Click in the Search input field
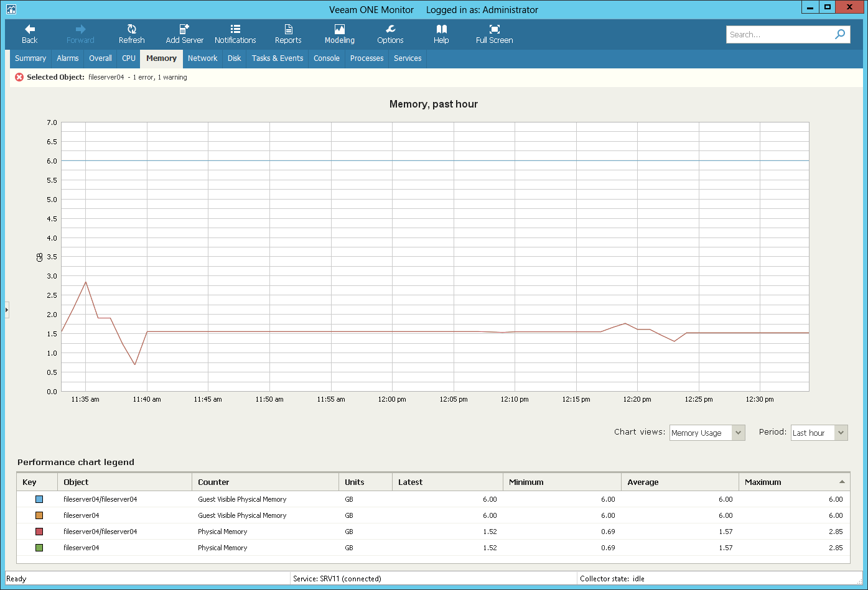Viewport: 868px width, 590px height. pyautogui.click(x=780, y=35)
